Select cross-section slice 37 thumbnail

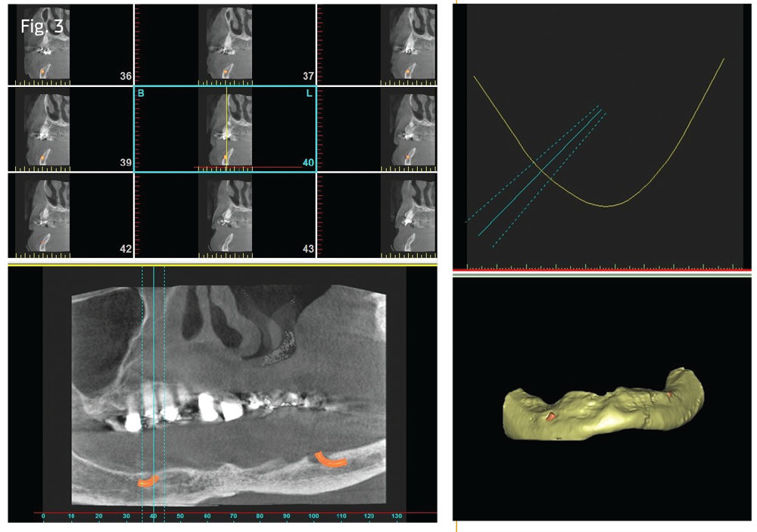226,44
